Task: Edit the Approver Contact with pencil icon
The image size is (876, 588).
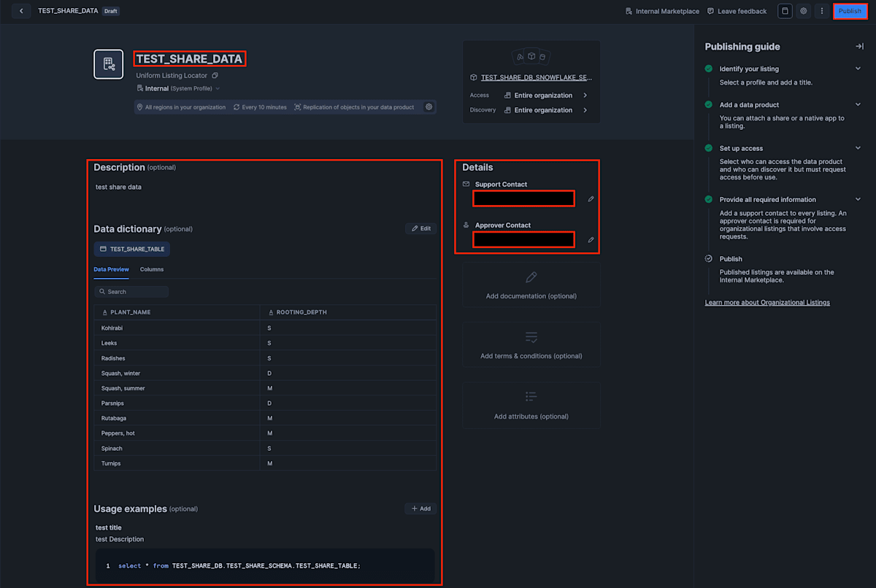Action: pos(591,239)
